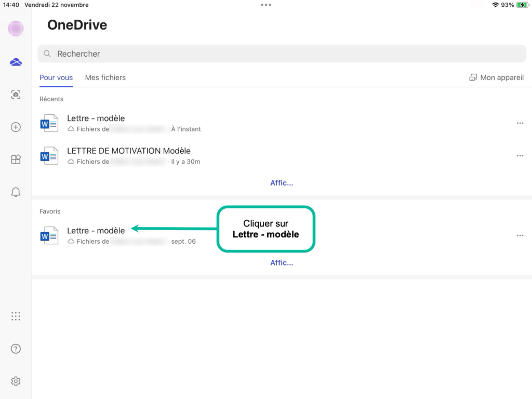Open more options for favorite Lettre - modèle
The width and height of the screenshot is (532, 399).
520,235
